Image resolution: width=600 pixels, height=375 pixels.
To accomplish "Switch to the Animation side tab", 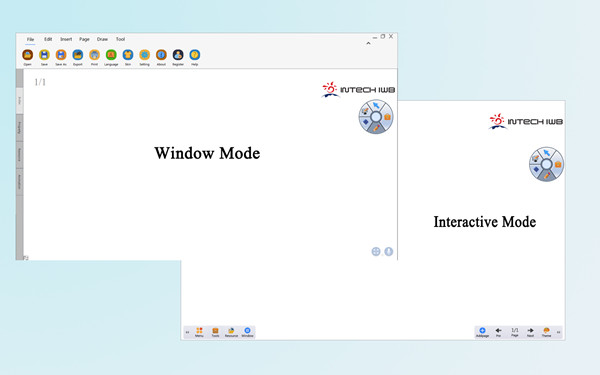I will [x=20, y=182].
